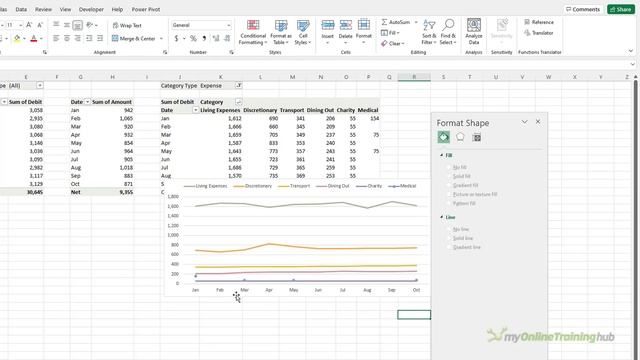The width and height of the screenshot is (640, 360).
Task: Apply top align to cells
Action: tap(56, 25)
